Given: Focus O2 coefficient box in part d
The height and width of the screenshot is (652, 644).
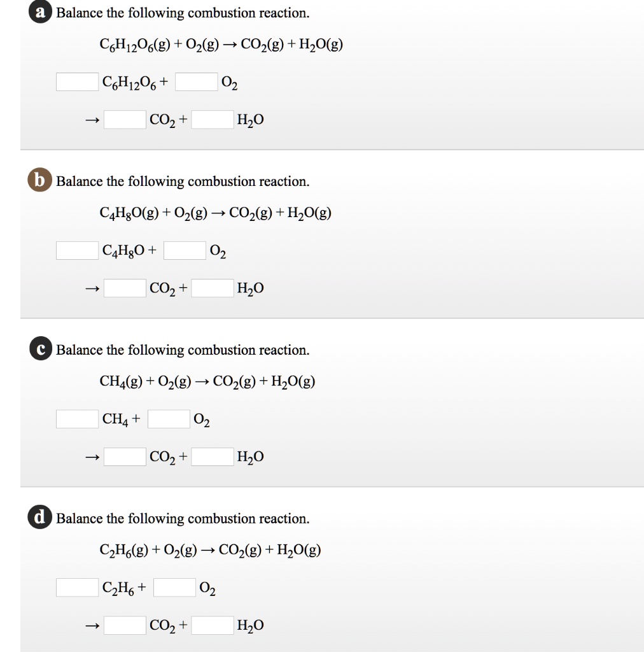Looking at the screenshot, I should coord(174,588).
